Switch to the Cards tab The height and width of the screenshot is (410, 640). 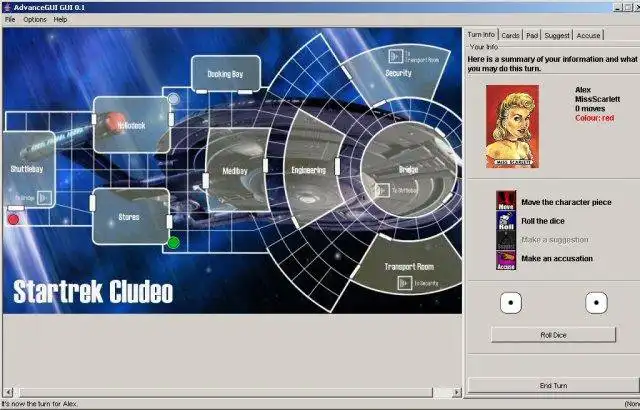(x=510, y=35)
